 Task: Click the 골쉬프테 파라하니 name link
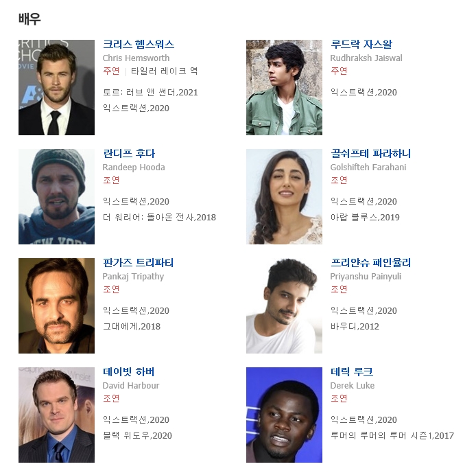point(370,153)
